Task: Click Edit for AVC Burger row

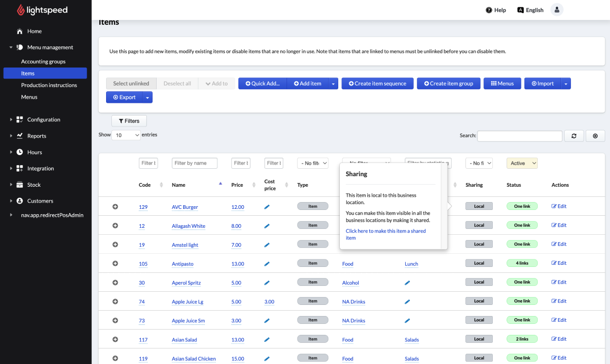Action: click(559, 206)
